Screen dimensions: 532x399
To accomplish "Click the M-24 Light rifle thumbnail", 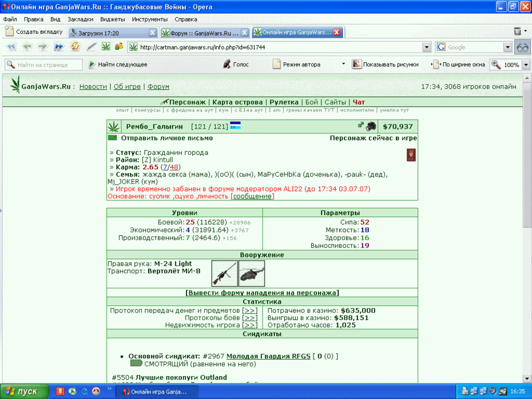I will [224, 273].
